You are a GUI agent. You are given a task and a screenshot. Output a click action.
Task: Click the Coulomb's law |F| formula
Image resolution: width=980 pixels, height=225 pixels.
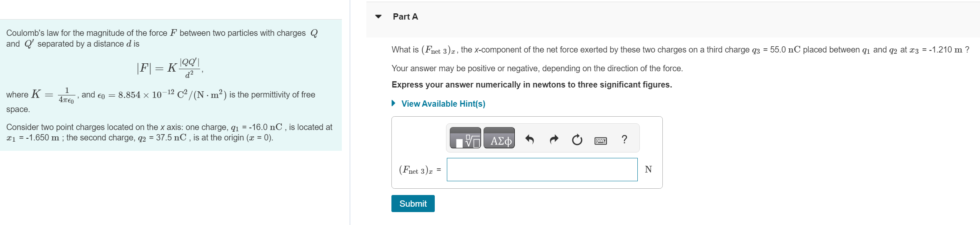[170, 68]
